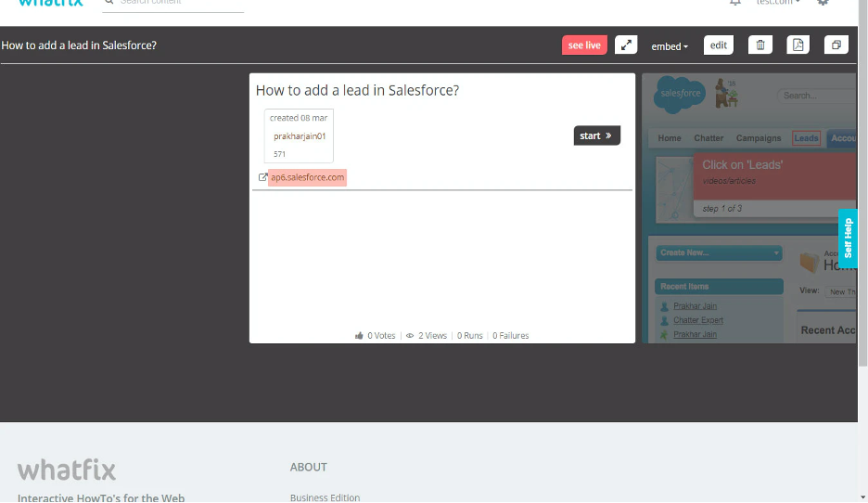Click 'created 08 mar' text
Viewport: 868px width, 503px height.
pyautogui.click(x=299, y=118)
